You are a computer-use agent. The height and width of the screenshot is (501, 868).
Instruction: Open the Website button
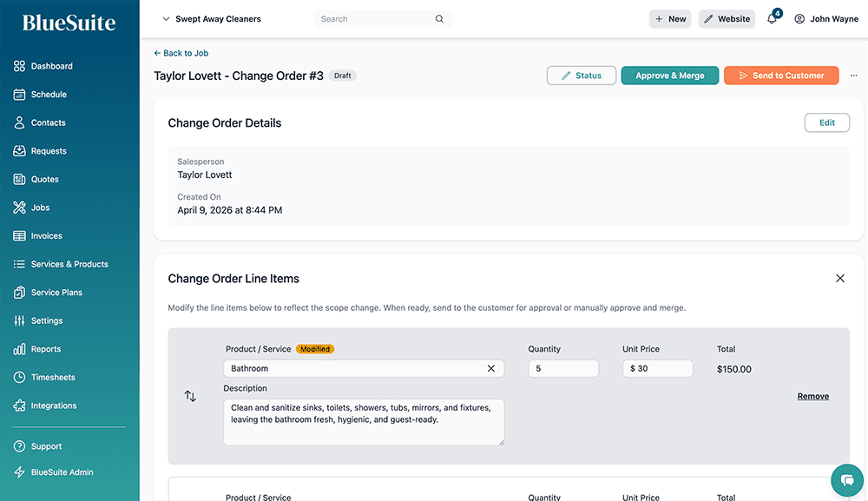[727, 19]
